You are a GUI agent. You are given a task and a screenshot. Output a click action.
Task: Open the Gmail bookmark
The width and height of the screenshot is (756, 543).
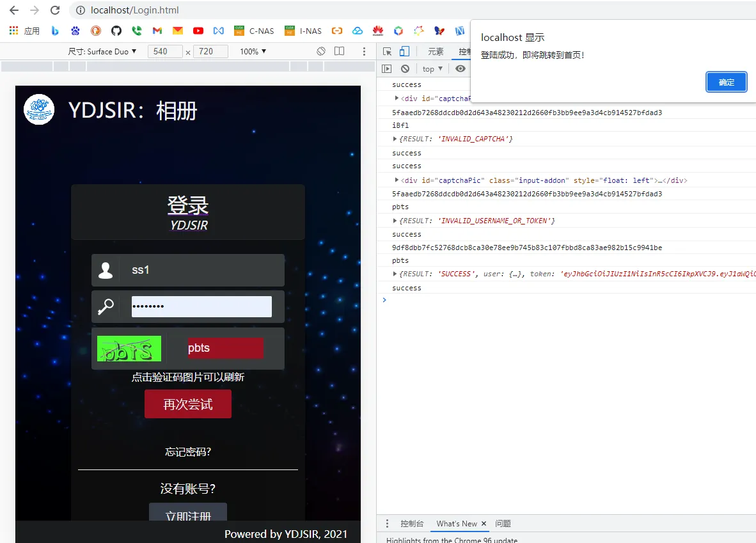click(157, 31)
